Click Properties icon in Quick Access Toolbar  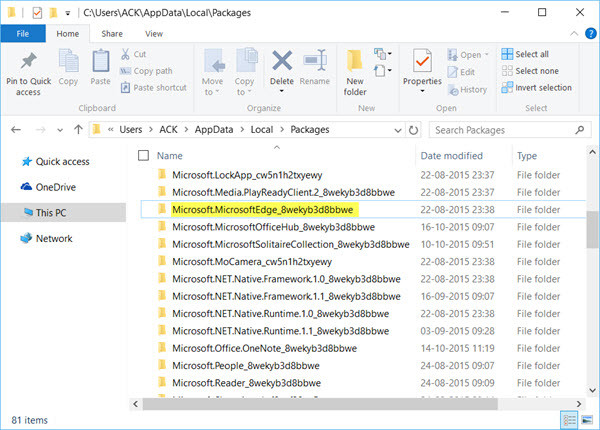37,13
